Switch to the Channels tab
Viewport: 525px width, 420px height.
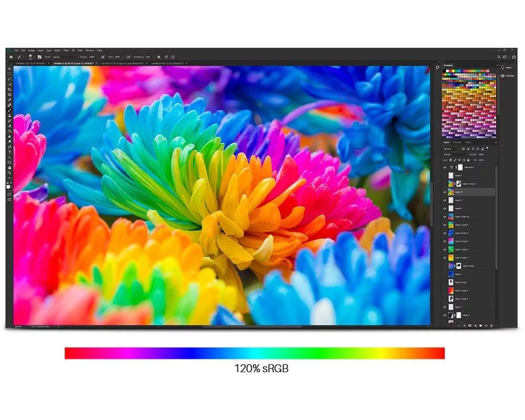click(x=457, y=142)
